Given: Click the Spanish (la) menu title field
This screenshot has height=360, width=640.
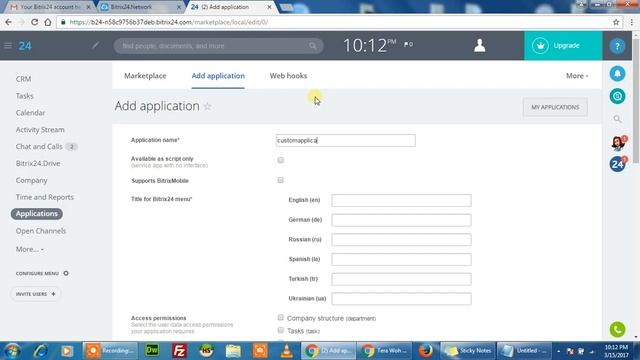Looking at the screenshot, I should pyautogui.click(x=401, y=259).
